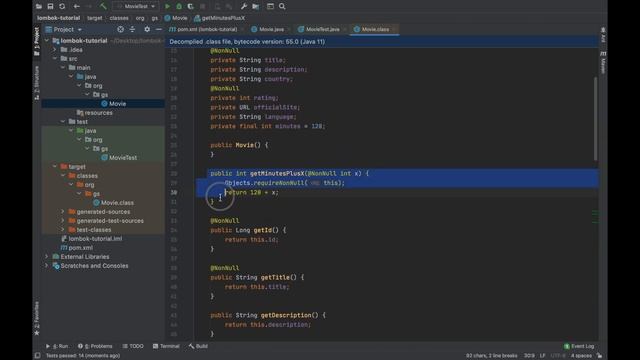The width and height of the screenshot is (640, 360).
Task: Click tool windows quick access icon
Action: pos(37,356)
